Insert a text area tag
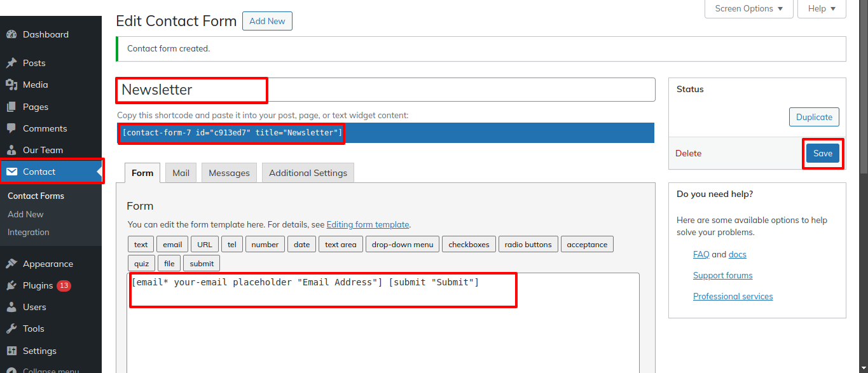The width and height of the screenshot is (868, 373). pos(341,245)
